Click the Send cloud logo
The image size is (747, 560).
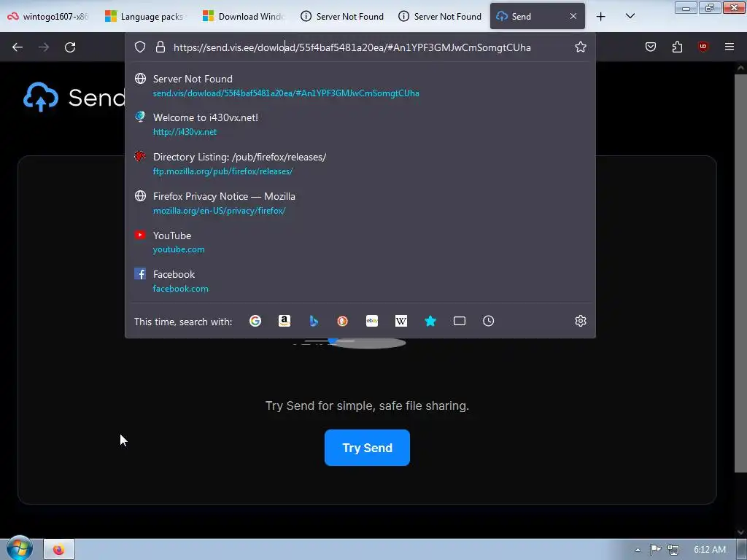coord(41,97)
